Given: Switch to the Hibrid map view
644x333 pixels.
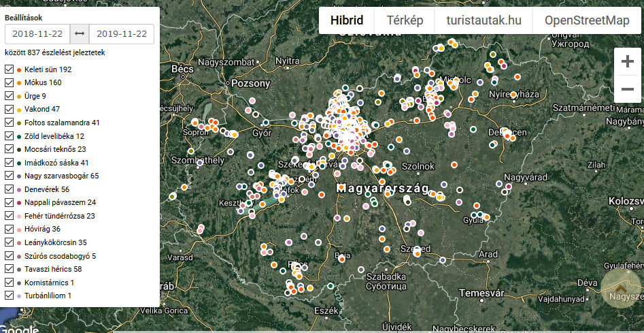Looking at the screenshot, I should (347, 20).
